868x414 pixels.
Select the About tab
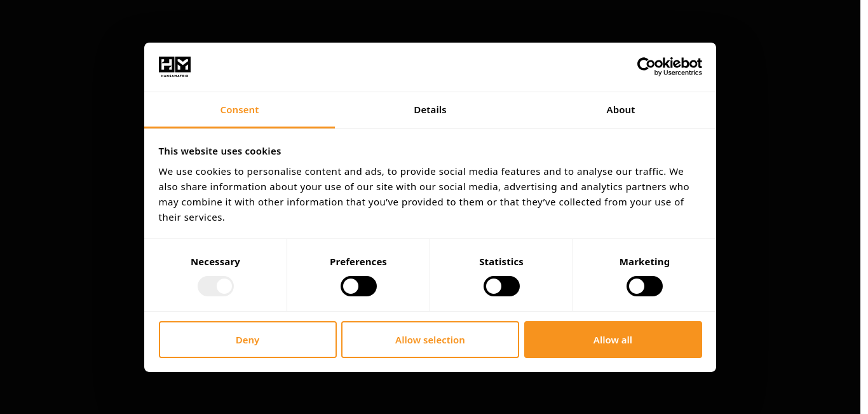pyautogui.click(x=621, y=110)
